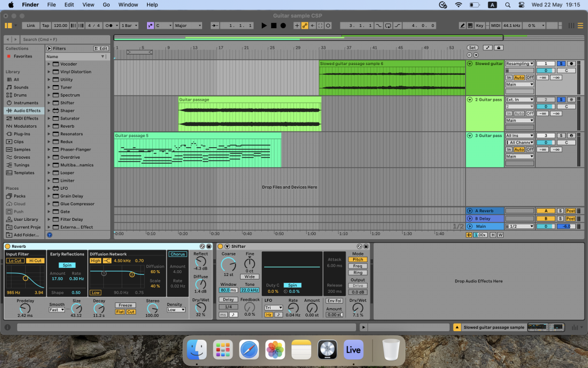
Task: Click the Set locator button
Action: (473, 48)
